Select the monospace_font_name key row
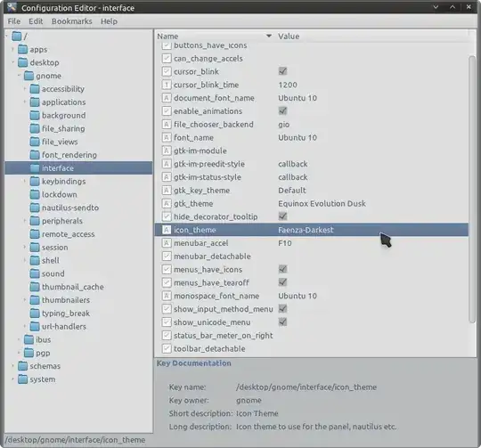The height and width of the screenshot is (448, 481). coord(312,296)
